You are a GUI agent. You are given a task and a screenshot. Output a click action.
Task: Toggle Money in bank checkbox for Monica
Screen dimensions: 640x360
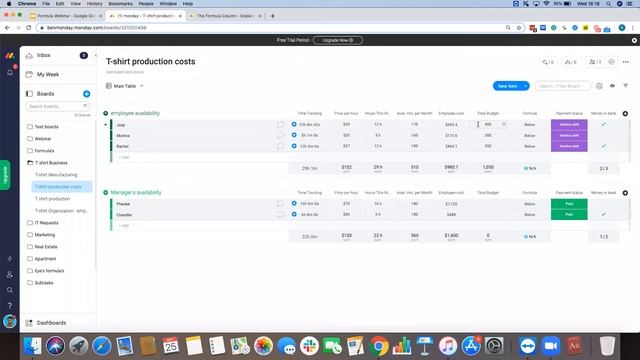click(x=604, y=135)
